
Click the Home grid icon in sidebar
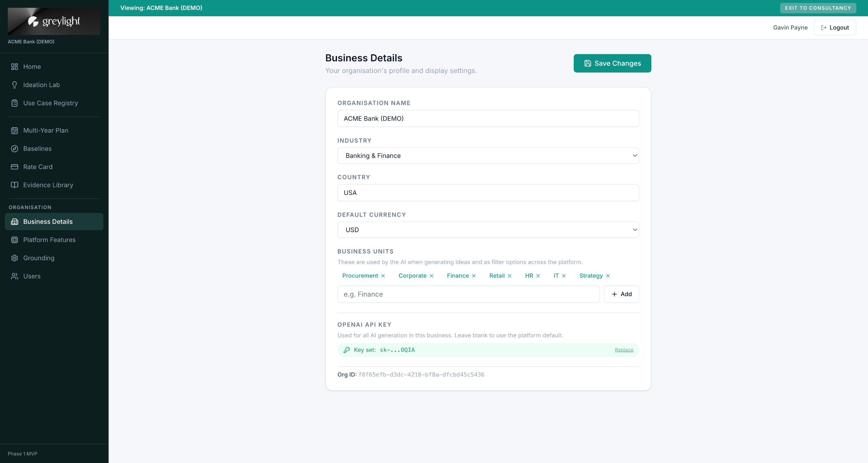click(x=14, y=67)
